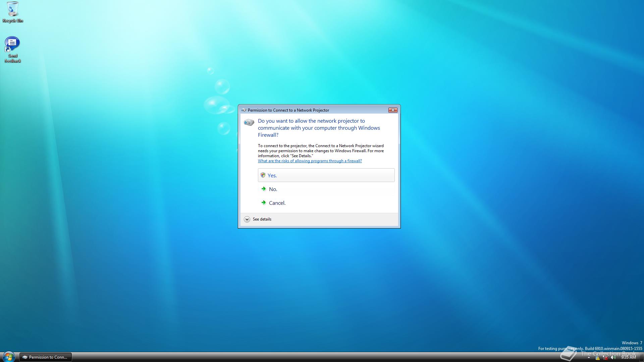
Task: Expand See details chevron
Action: tap(247, 219)
